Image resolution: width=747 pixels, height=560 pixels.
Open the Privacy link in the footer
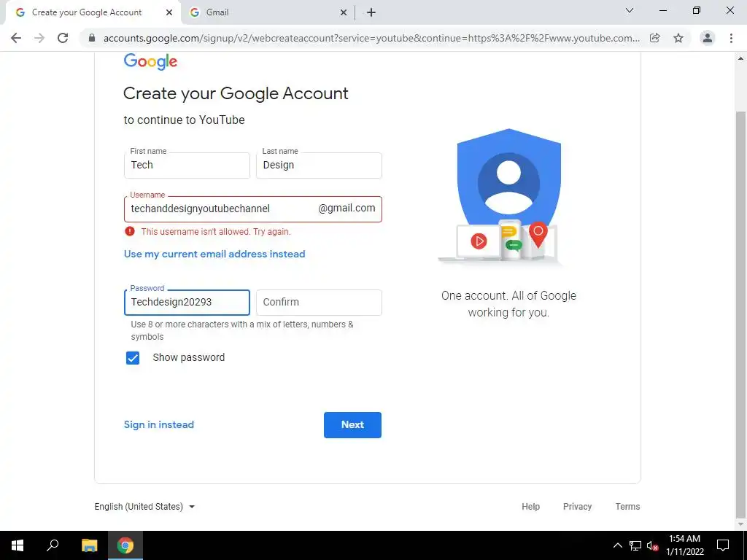[x=578, y=506]
